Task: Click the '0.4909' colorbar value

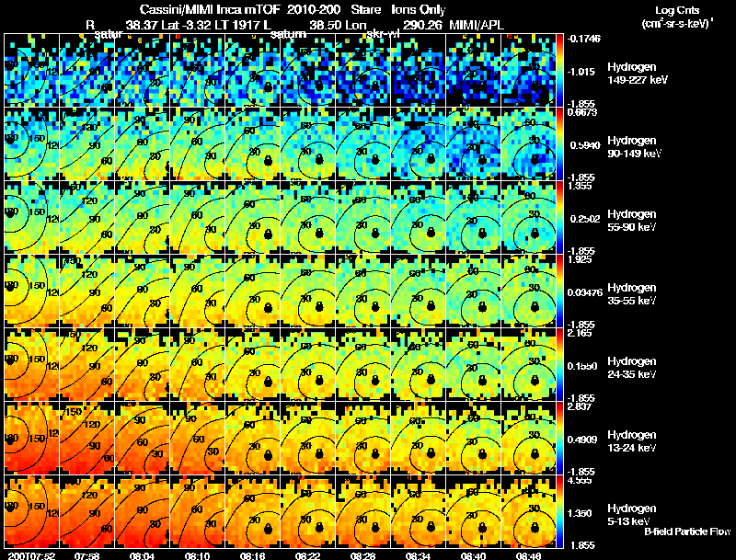Action: click(x=583, y=440)
